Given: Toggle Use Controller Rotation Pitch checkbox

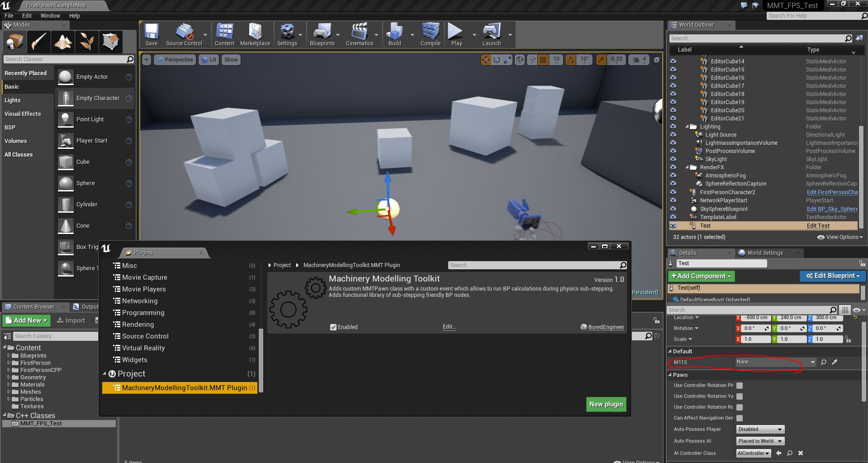Looking at the screenshot, I should (x=740, y=386).
